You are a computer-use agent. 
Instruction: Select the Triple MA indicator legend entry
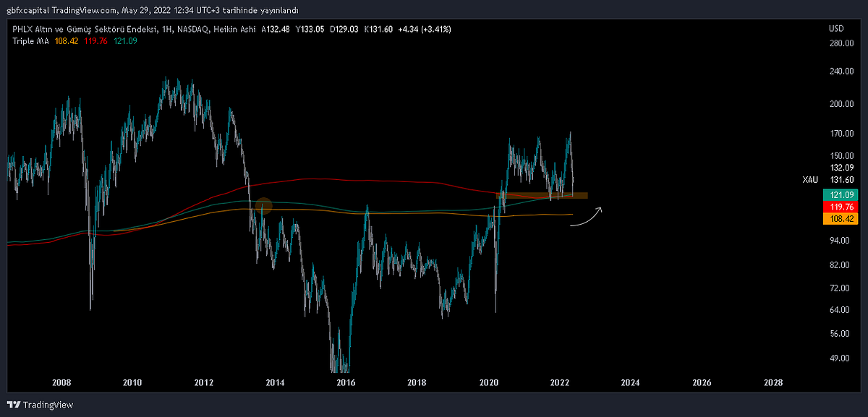(30, 43)
